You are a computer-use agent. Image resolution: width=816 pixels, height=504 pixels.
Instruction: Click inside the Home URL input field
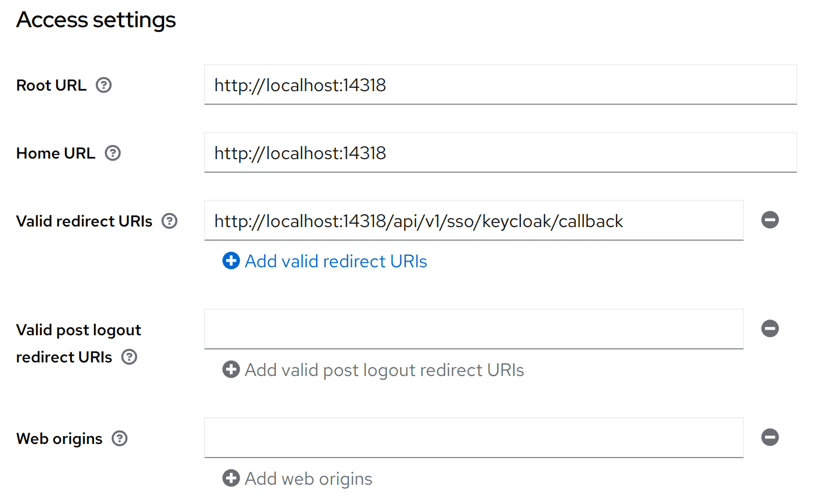(x=499, y=152)
